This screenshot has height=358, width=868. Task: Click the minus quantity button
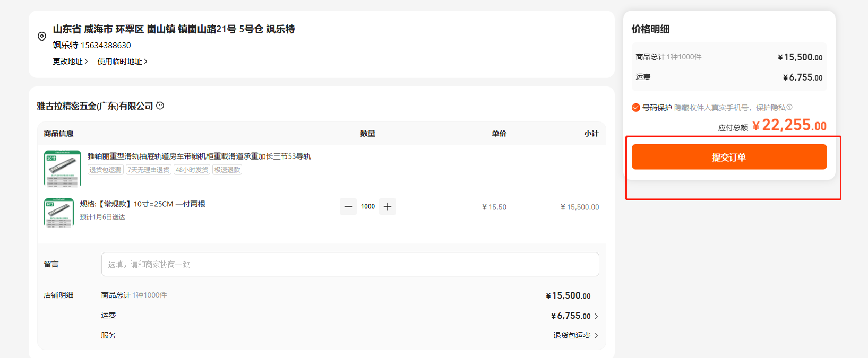348,206
